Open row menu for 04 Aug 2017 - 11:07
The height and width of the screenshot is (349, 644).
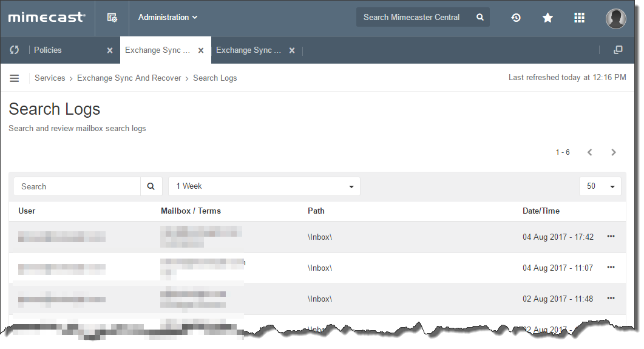611,267
